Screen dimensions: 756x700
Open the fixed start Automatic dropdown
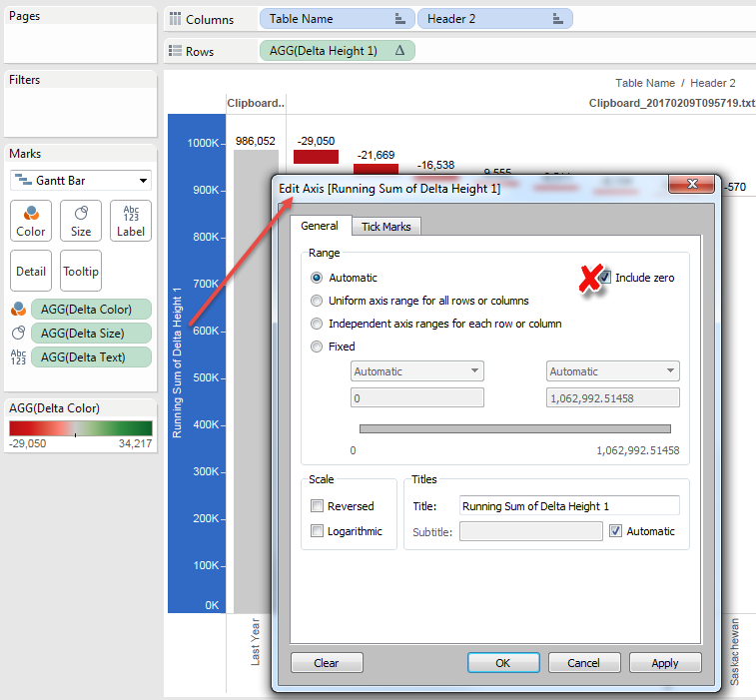click(x=417, y=371)
